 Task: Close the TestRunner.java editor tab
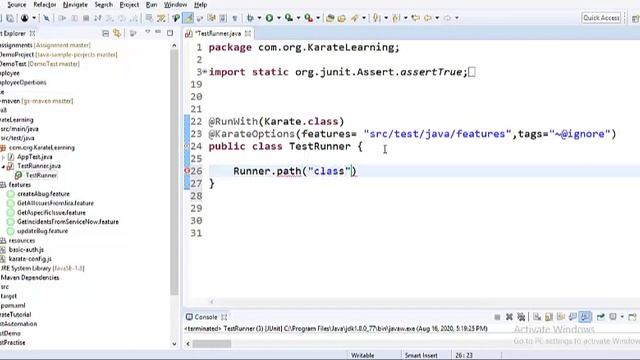[248, 33]
